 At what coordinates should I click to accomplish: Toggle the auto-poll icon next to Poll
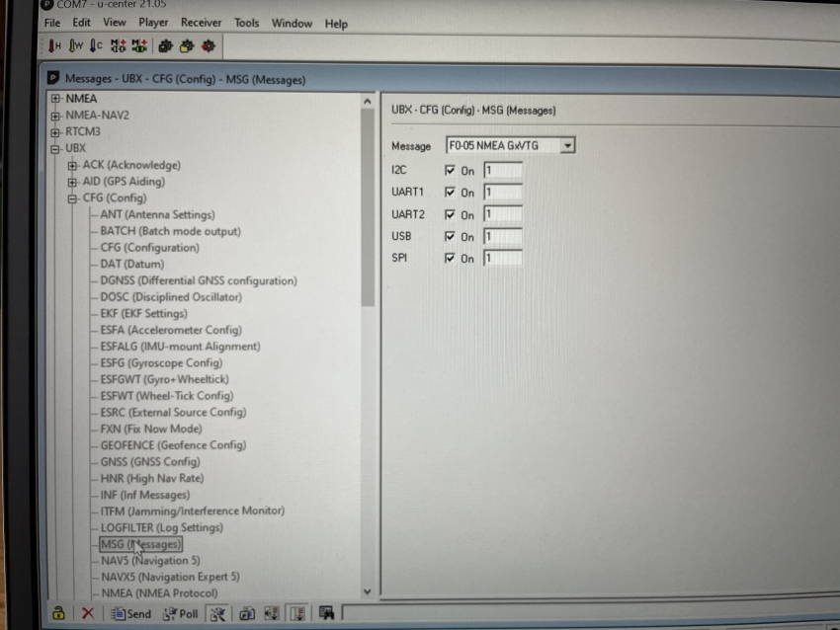pos(217,613)
